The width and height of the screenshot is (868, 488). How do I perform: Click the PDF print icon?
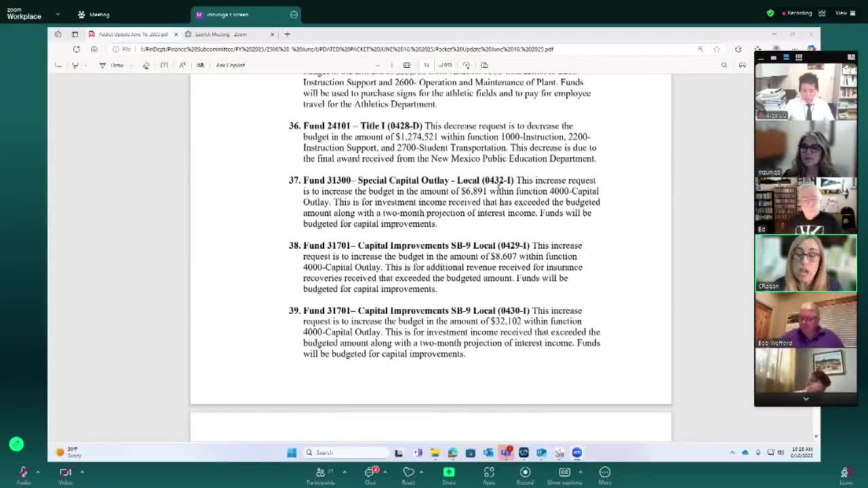point(743,65)
